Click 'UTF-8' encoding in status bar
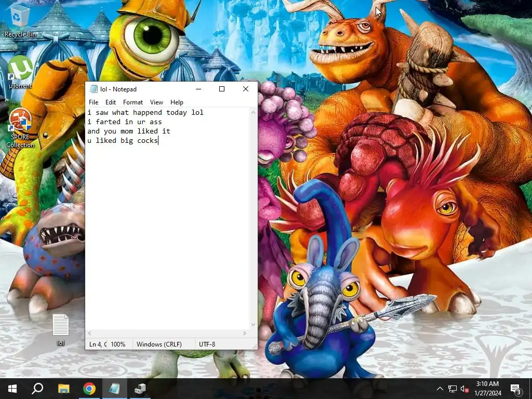 point(207,344)
